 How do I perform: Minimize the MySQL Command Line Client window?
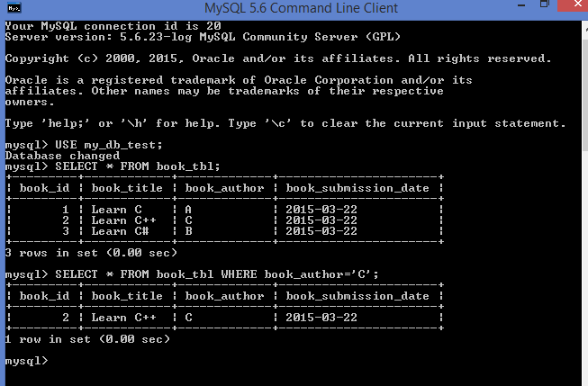[x=521, y=6]
